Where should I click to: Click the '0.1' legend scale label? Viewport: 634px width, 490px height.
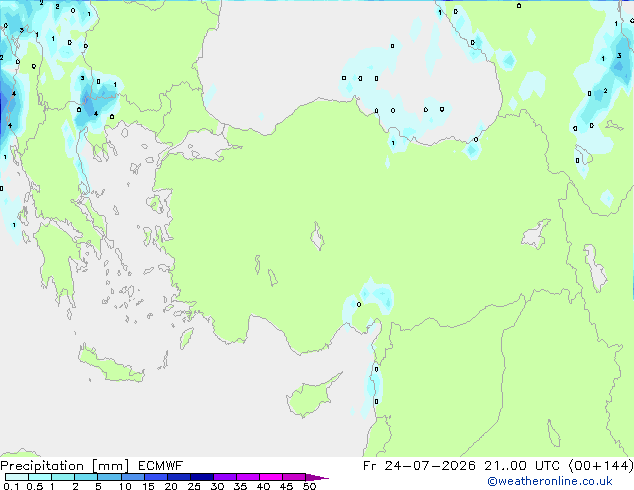click(x=11, y=486)
